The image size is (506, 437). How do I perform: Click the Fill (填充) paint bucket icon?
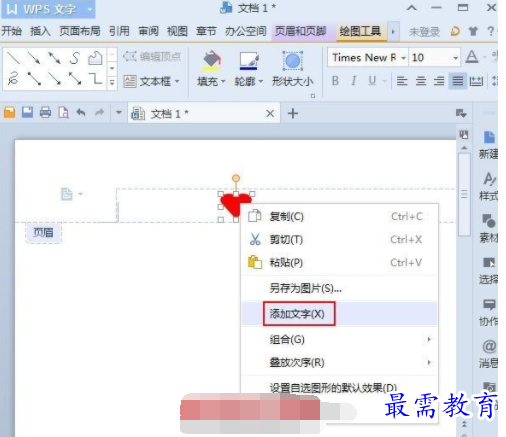211,61
